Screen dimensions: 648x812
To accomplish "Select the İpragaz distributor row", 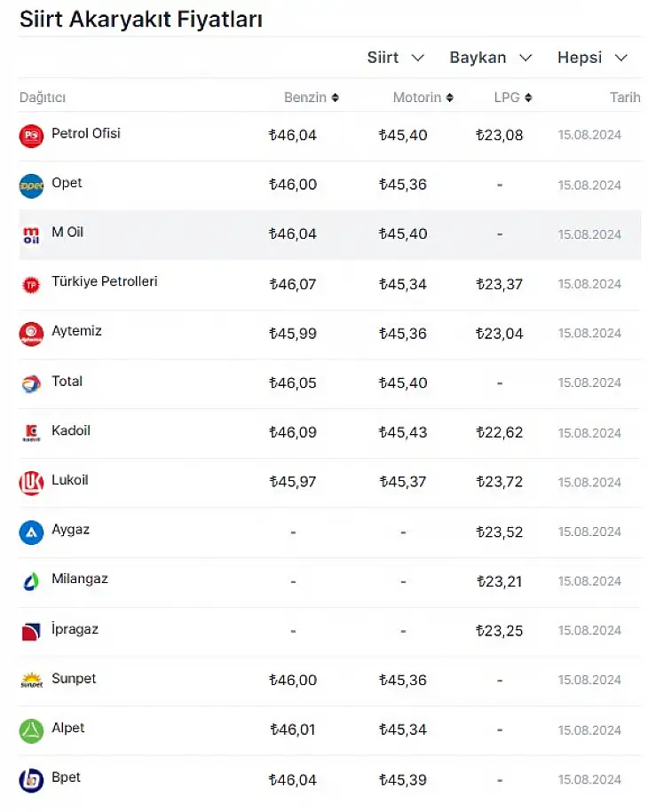I will (x=329, y=631).
